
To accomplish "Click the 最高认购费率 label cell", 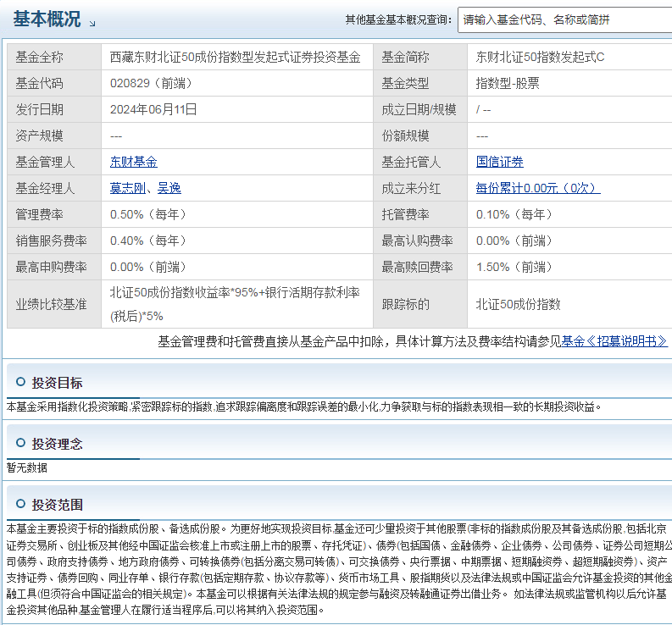I will point(420,241).
